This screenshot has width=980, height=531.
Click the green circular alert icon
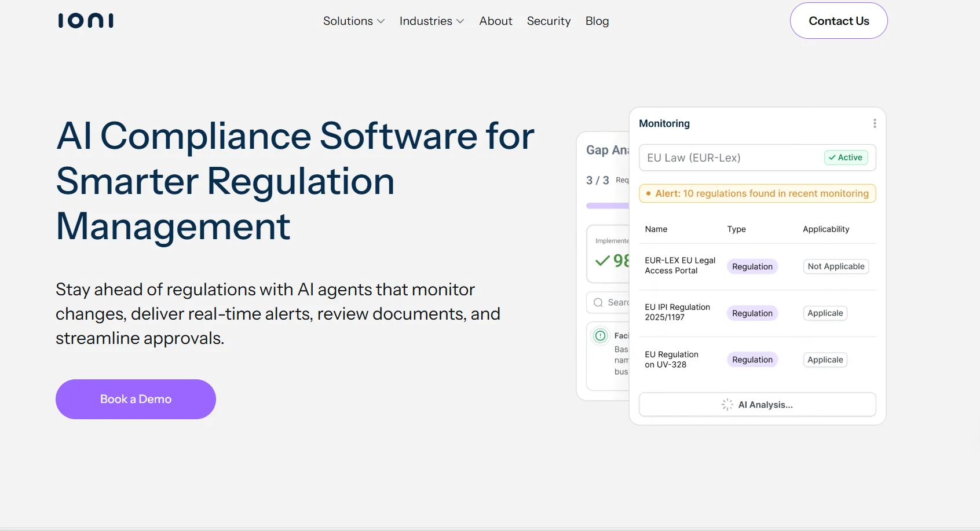[x=601, y=336]
